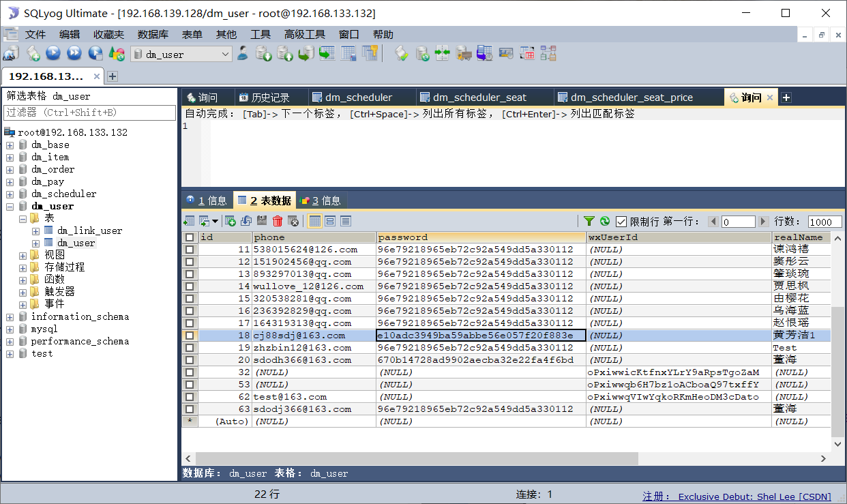Close the 询问 query tab
847x504 pixels.
coord(769,98)
